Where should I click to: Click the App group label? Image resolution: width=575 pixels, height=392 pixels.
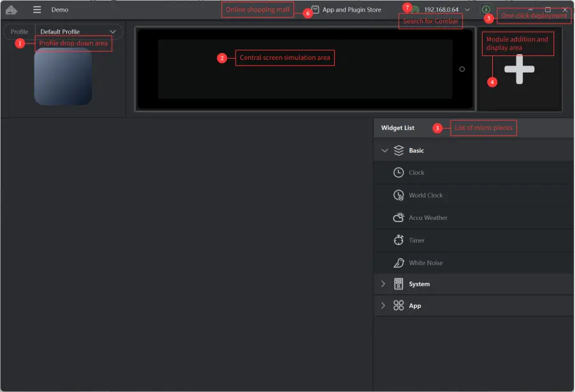(x=415, y=305)
